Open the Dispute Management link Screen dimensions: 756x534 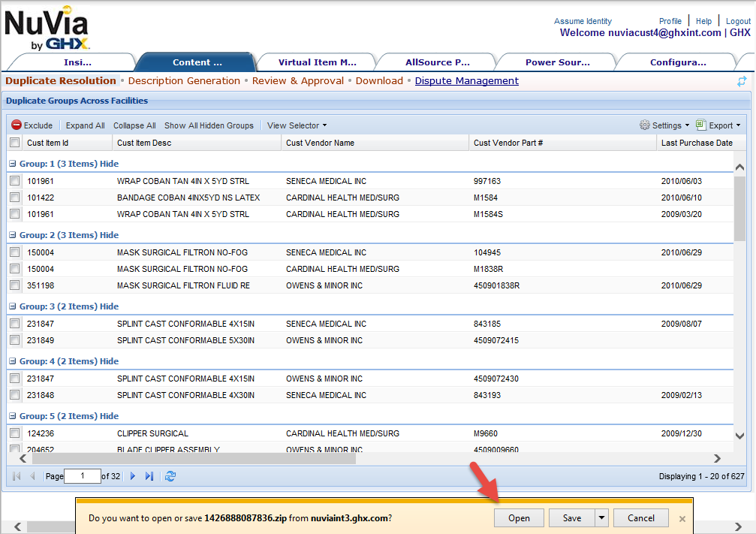click(x=467, y=81)
